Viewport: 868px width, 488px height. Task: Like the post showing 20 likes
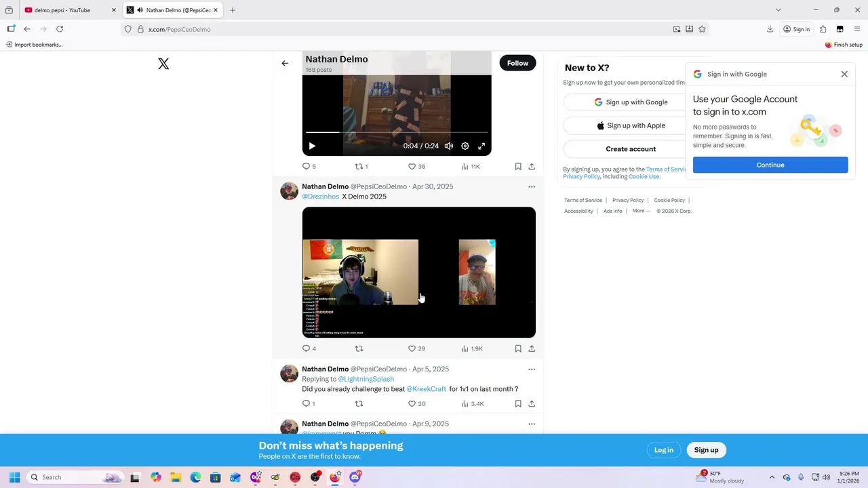pyautogui.click(x=416, y=403)
